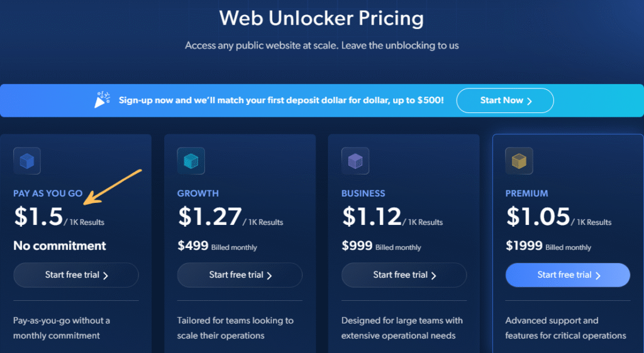Select the GROWTH plan heading
Viewport: 644px width, 353px height.
(x=198, y=193)
